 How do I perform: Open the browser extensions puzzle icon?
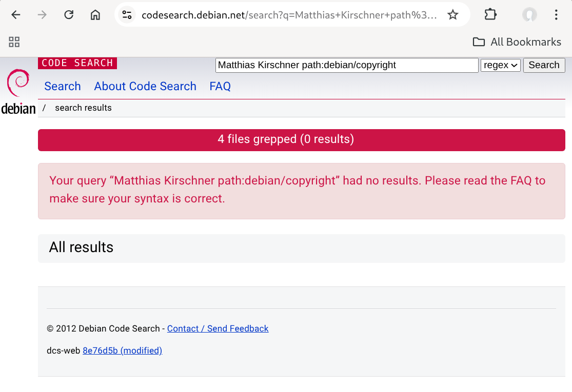tap(490, 15)
